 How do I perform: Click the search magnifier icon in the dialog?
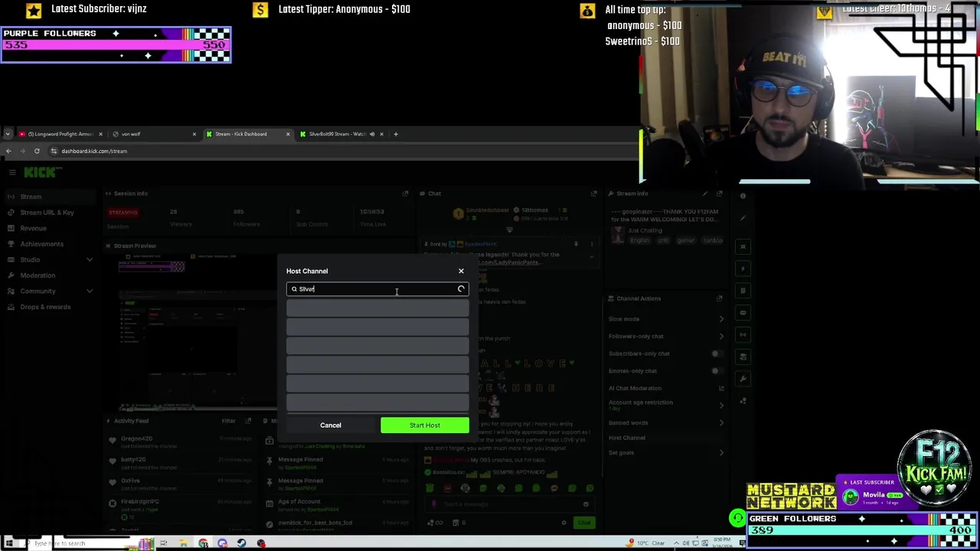[x=294, y=289]
